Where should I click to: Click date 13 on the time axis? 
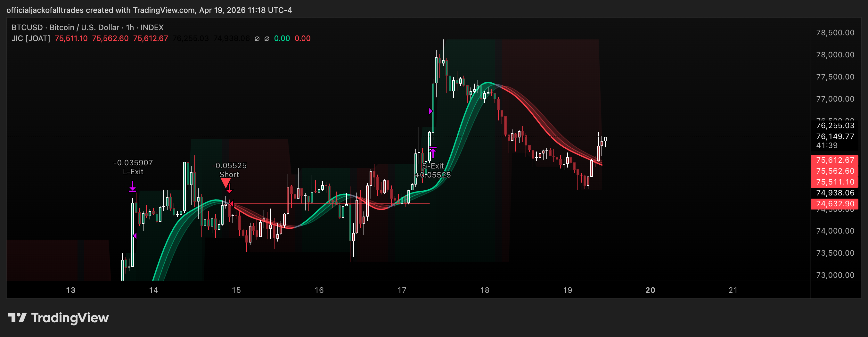pos(71,290)
